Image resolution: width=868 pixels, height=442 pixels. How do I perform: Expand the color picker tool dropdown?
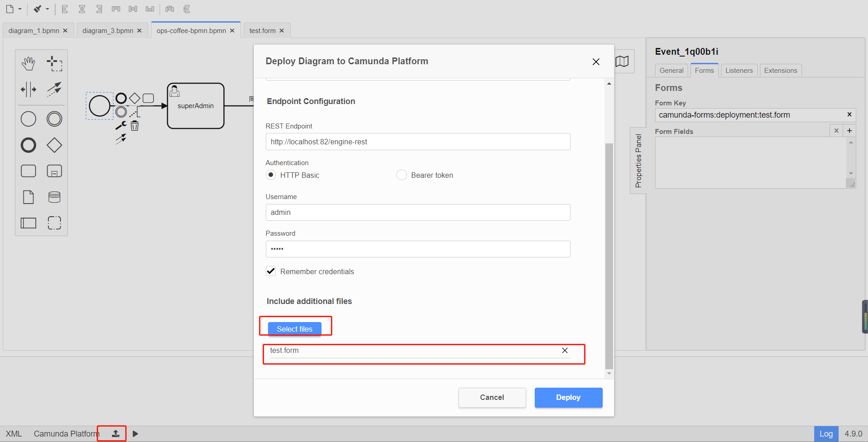[x=47, y=9]
